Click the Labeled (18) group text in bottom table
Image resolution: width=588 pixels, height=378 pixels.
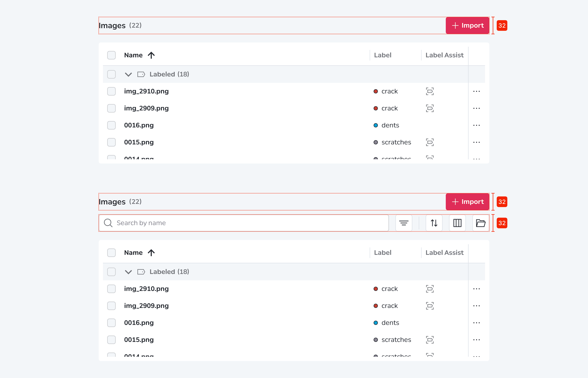click(x=169, y=272)
